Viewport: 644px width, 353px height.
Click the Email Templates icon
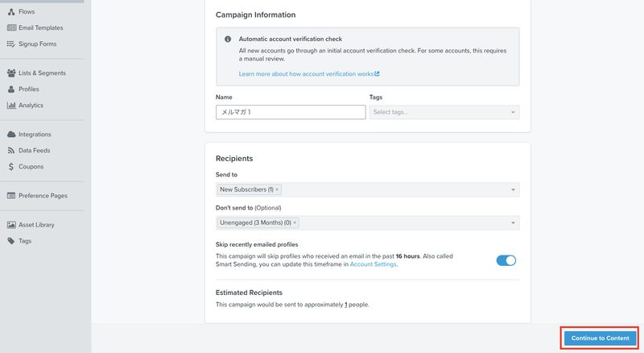point(11,27)
